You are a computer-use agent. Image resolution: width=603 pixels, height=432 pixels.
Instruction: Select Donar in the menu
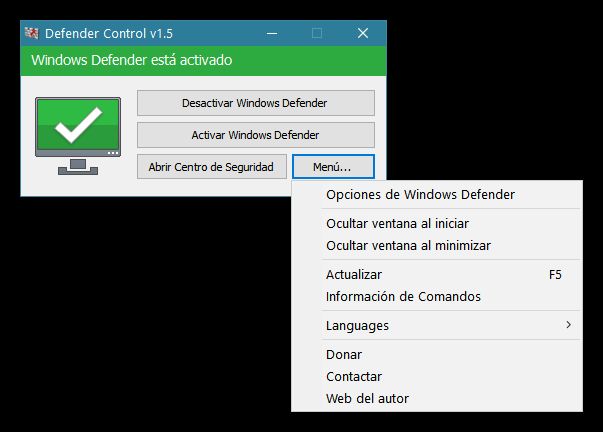click(437, 354)
